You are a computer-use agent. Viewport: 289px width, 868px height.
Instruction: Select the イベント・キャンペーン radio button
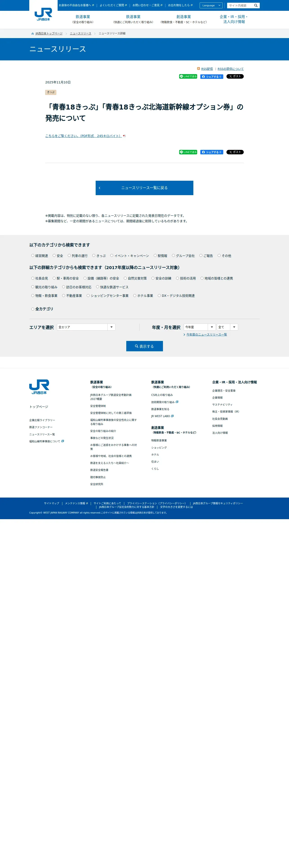tap(112, 256)
